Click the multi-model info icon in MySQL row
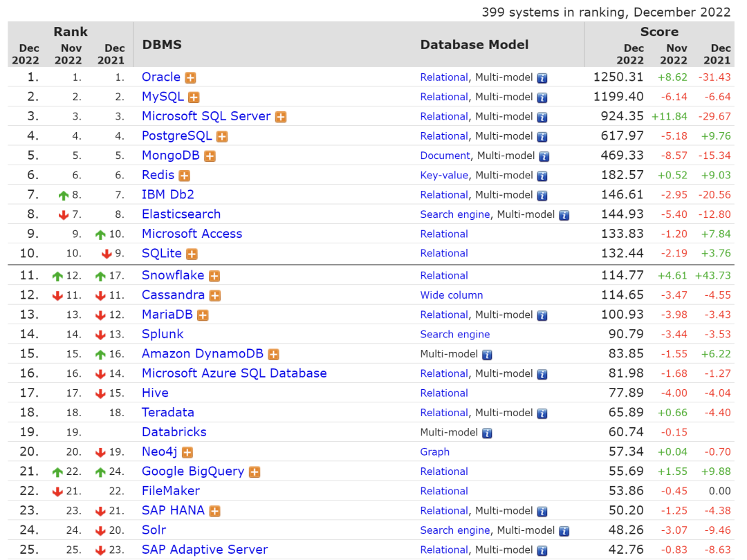The image size is (747, 560). pyautogui.click(x=542, y=97)
